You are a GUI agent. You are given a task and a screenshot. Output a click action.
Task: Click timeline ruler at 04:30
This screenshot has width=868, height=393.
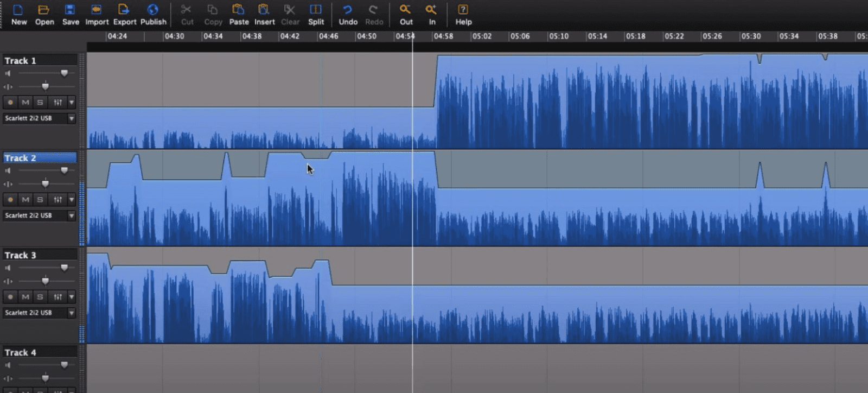(174, 36)
